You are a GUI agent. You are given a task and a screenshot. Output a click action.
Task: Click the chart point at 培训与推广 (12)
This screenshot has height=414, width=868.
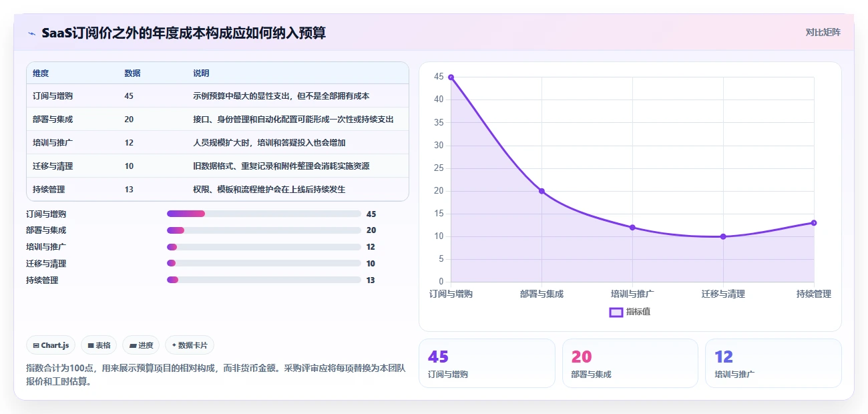coord(632,228)
